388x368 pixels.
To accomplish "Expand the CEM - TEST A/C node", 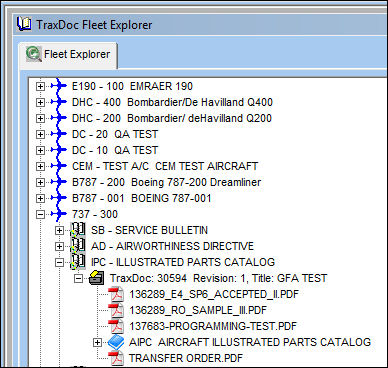I will 40,166.
